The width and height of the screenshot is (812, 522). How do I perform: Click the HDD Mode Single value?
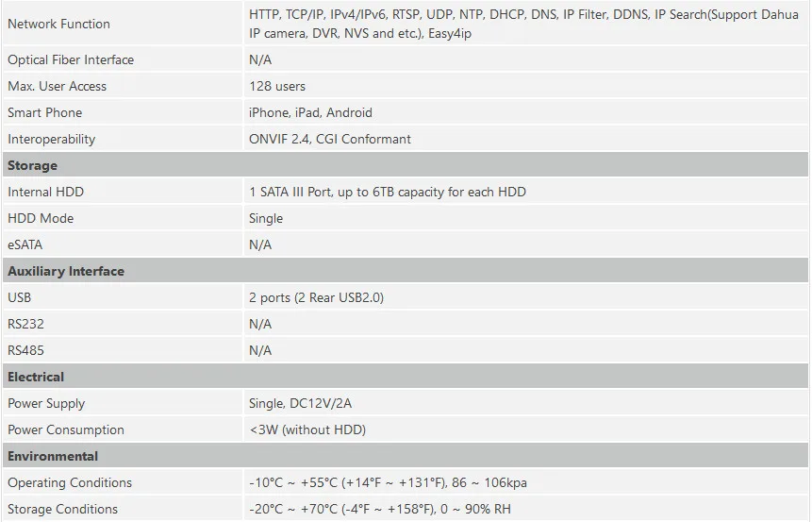coord(266,219)
